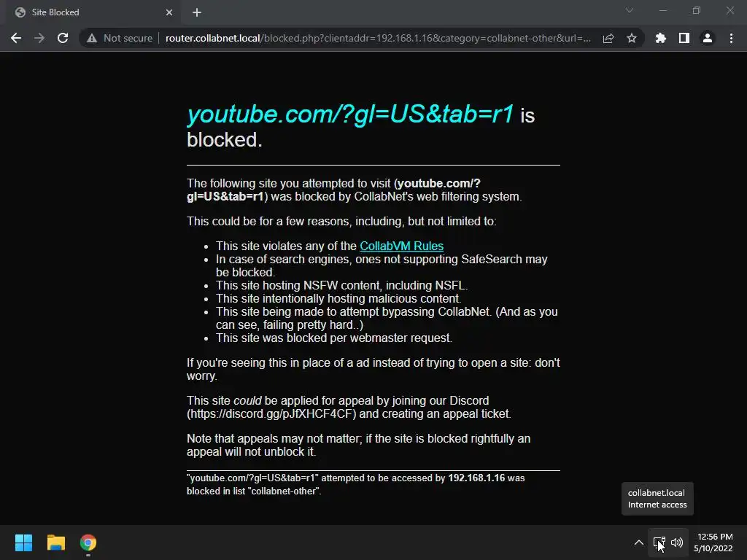Share this page icon
This screenshot has height=560, width=747.
tap(608, 38)
